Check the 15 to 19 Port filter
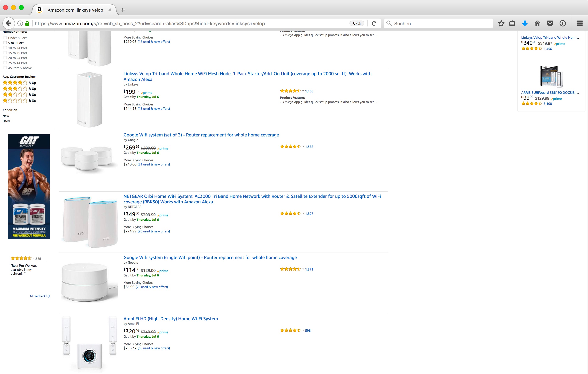The width and height of the screenshot is (588, 374). tap(5, 53)
